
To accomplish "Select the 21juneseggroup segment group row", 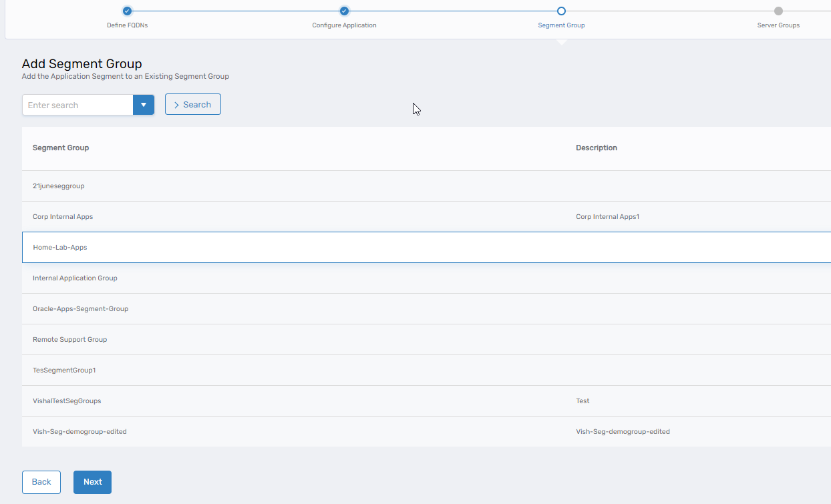I will 59,186.
